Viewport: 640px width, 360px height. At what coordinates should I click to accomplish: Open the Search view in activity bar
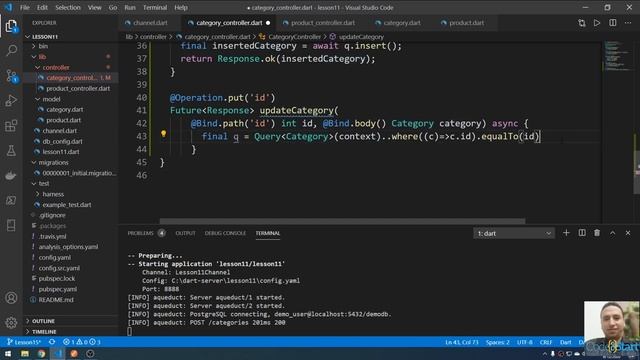(11, 51)
